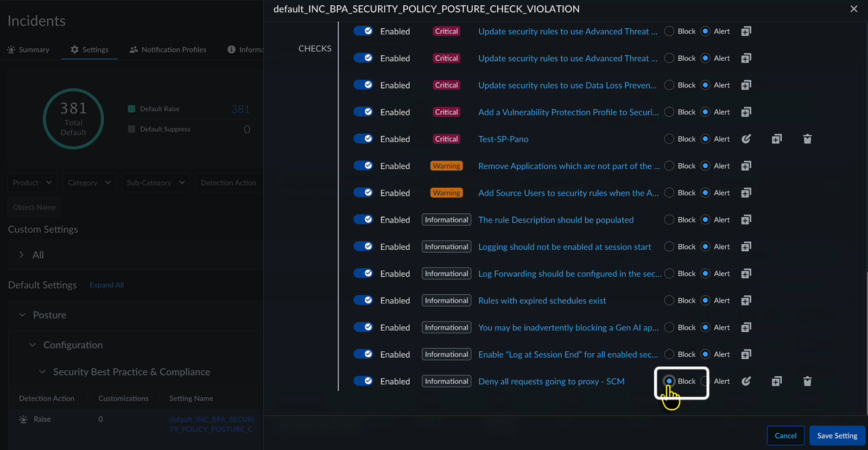Clone the Logging at session start check
Viewport: 868px width, 450px height.
[746, 247]
